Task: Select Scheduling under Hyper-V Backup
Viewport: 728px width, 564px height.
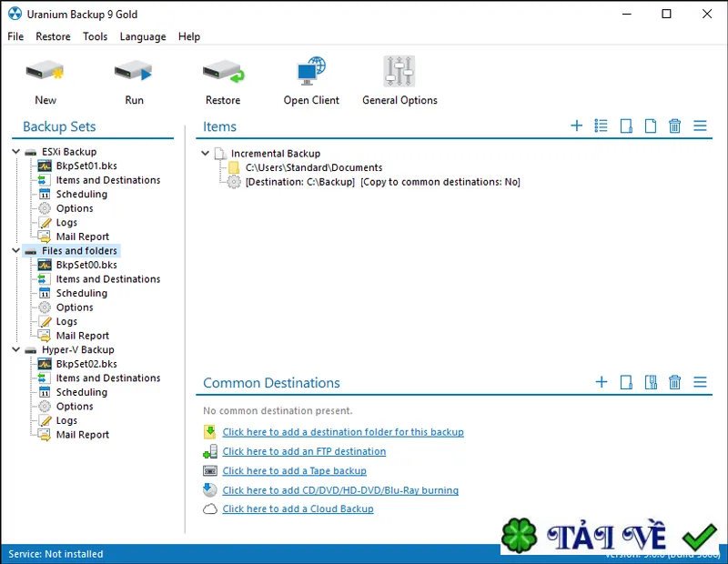Action: 82,392
